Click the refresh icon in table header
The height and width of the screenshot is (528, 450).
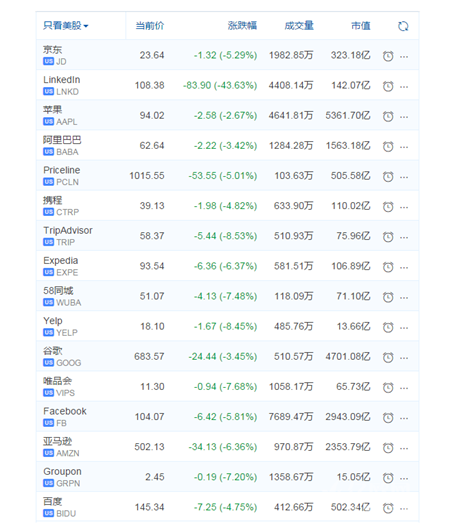click(403, 26)
